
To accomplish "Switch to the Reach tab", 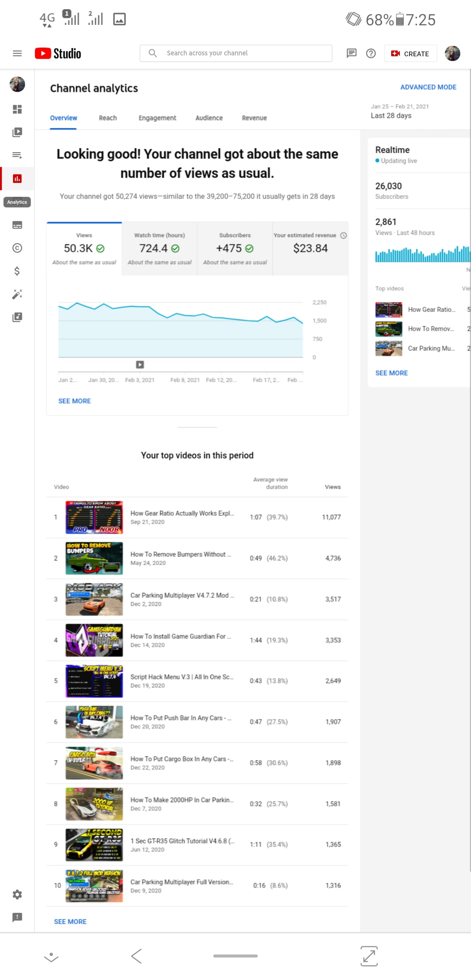I will 108,118.
